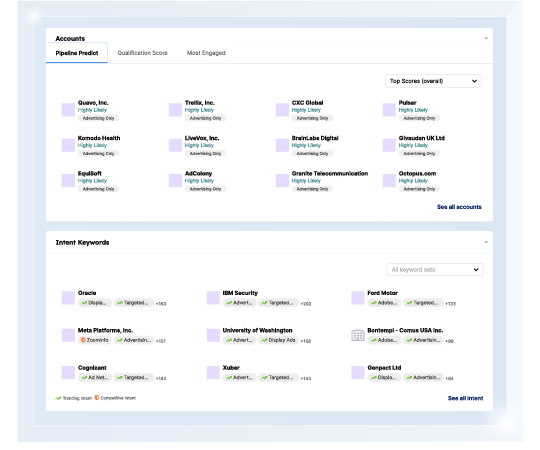Open the Quavo, Inc. account logo
The height and width of the screenshot is (450, 540).
click(x=68, y=110)
